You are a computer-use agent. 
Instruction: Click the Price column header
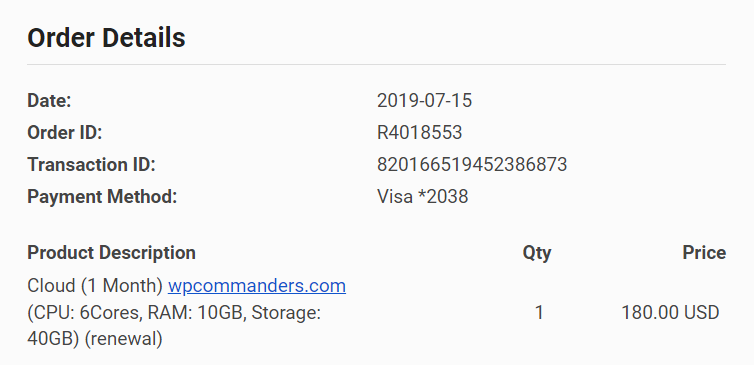point(704,253)
